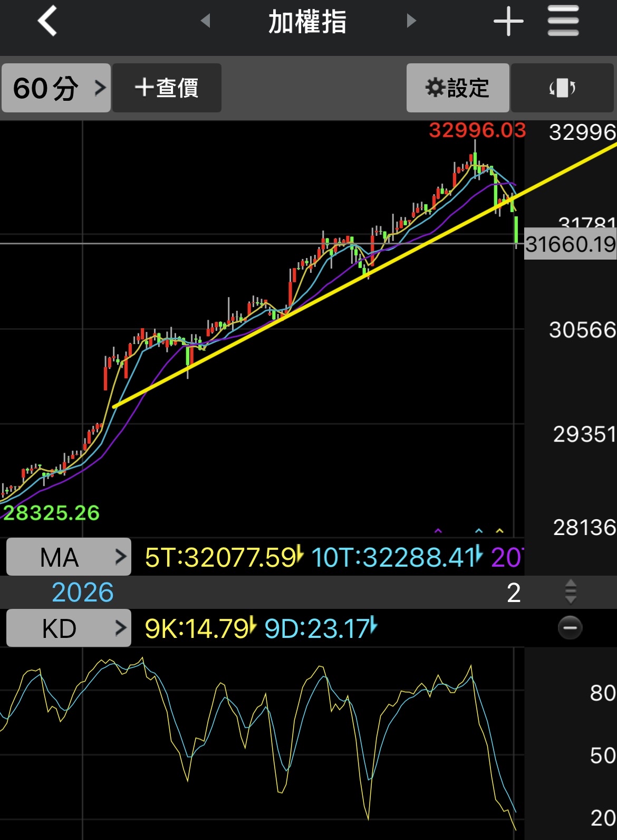This screenshot has height=840, width=617.
Task: Tap the 29351 price axis label
Action: click(584, 434)
